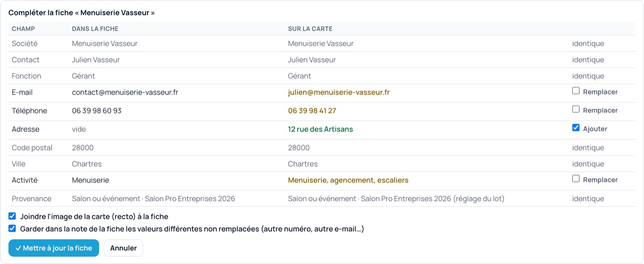Check Remplacer for the Activité row
Image resolution: width=644 pixels, height=264 pixels.
[x=576, y=179]
